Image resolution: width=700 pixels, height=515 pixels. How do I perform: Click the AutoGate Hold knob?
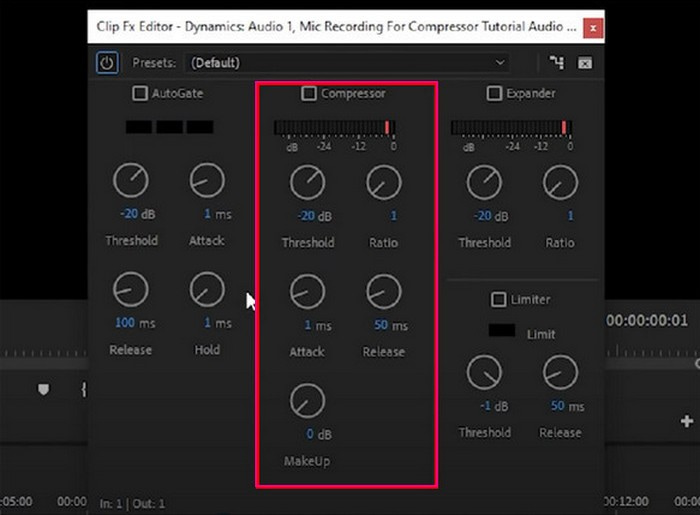pyautogui.click(x=207, y=290)
